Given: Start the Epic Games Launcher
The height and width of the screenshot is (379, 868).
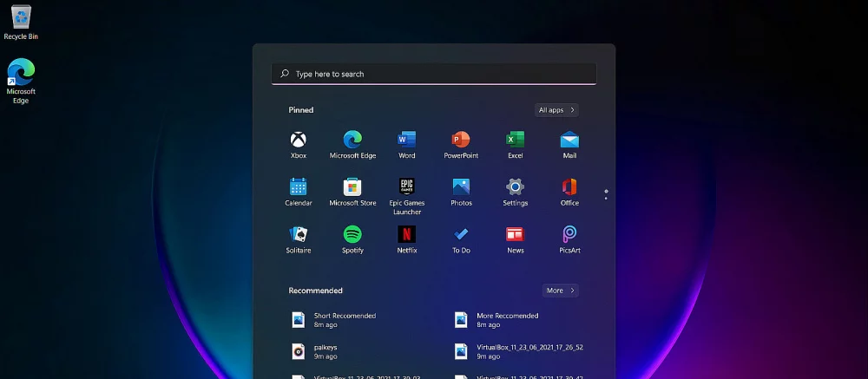Looking at the screenshot, I should (407, 197).
